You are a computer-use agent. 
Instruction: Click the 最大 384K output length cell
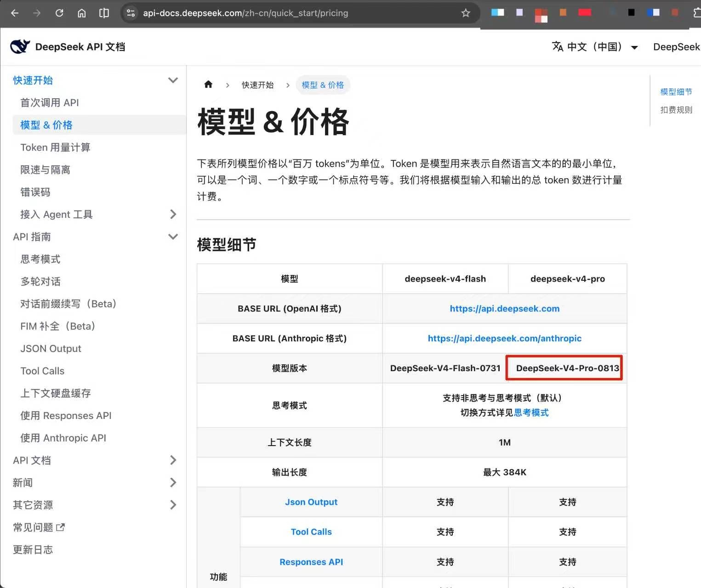(x=505, y=472)
